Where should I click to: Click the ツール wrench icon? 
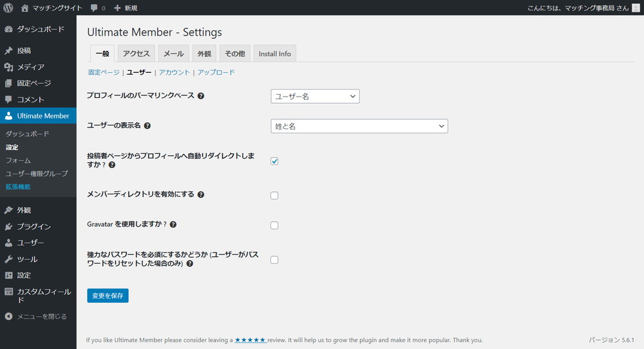pos(8,259)
